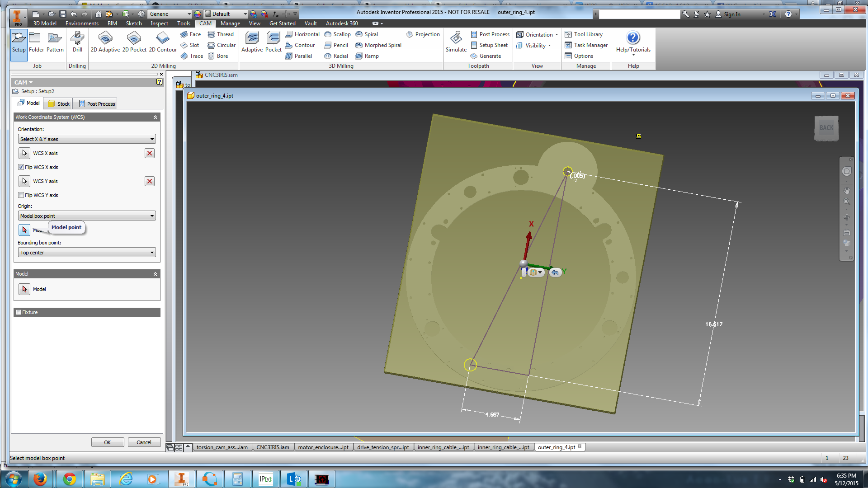Toggle Flip WCS Y axis checkbox
Viewport: 868px width, 488px height.
pyautogui.click(x=21, y=195)
